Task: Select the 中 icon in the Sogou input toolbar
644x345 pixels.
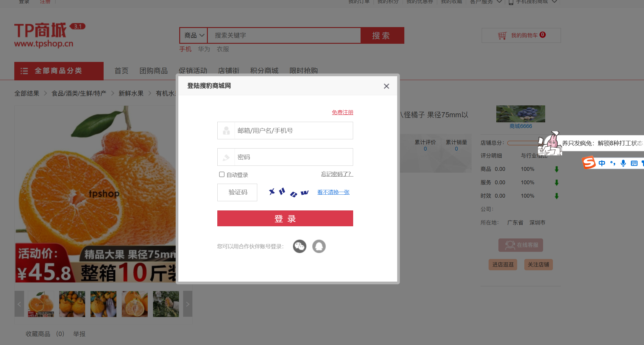Action: (602, 163)
